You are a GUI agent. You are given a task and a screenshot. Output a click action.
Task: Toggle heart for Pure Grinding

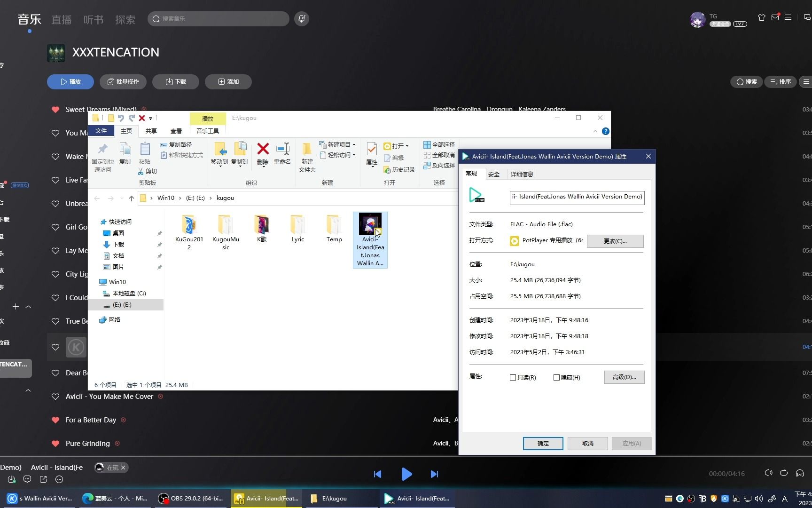(x=55, y=444)
